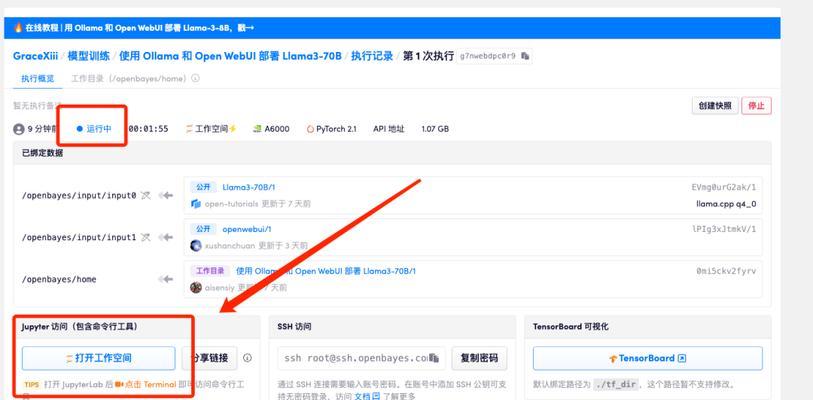
Task: Open 执行记录 breadcrumb link
Action: tap(372, 56)
